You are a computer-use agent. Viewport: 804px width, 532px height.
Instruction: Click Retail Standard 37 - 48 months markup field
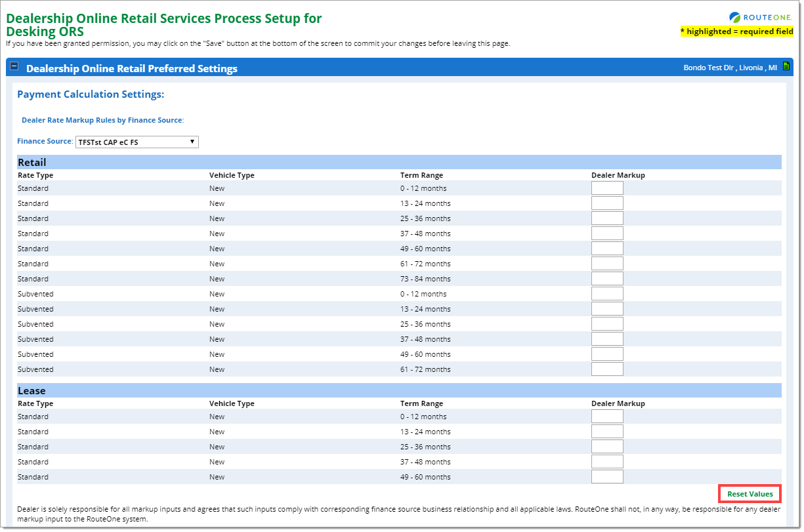[606, 234]
